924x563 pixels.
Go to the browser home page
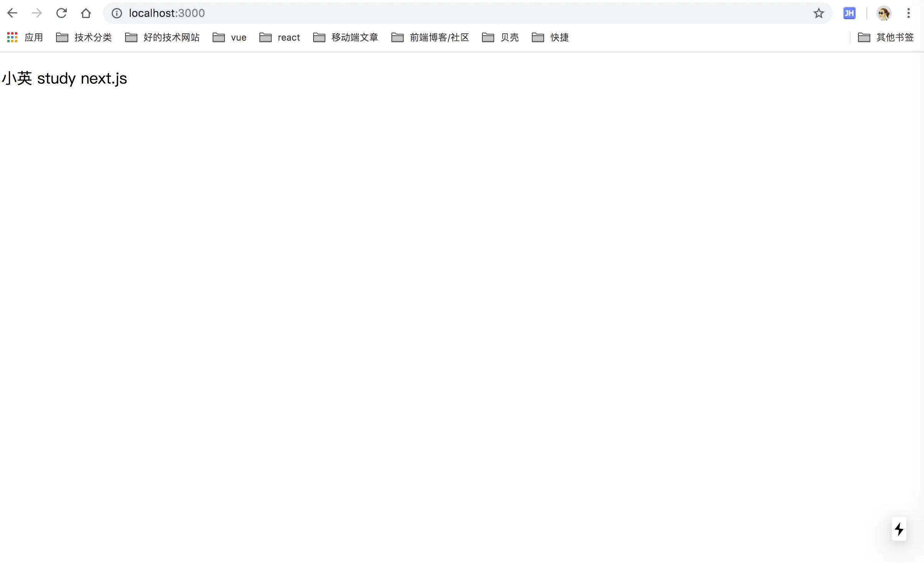[x=86, y=13]
